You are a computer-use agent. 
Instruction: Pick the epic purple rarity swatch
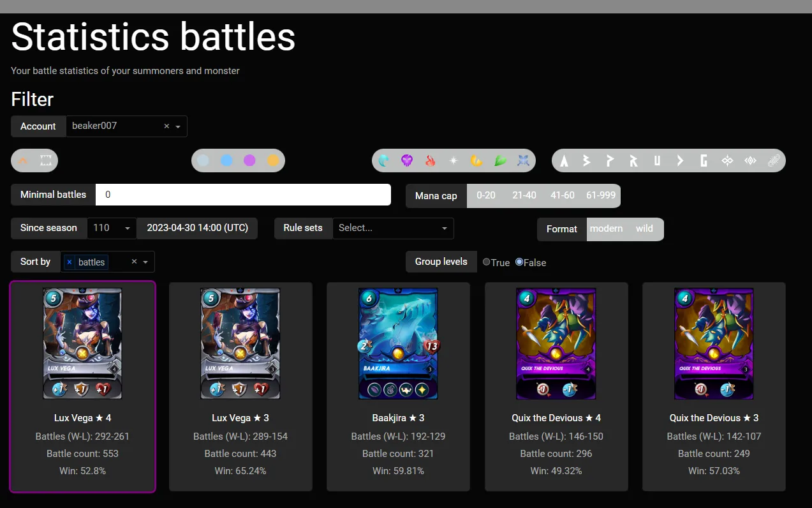[249, 161]
